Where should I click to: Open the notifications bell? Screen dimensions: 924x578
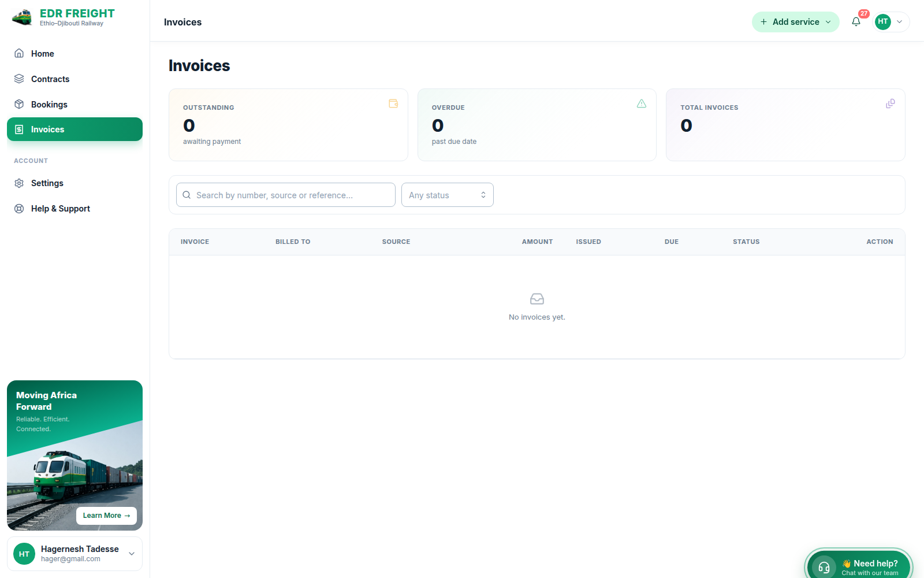click(x=856, y=22)
